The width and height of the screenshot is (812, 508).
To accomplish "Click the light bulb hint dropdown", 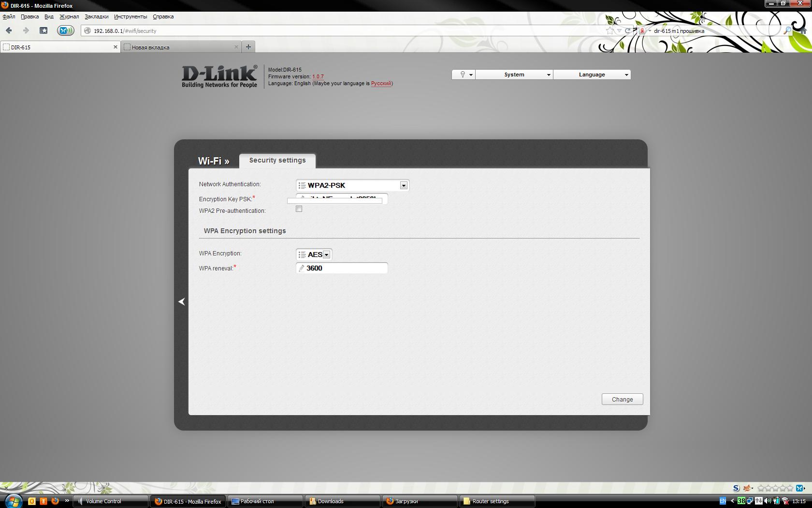I will (464, 75).
